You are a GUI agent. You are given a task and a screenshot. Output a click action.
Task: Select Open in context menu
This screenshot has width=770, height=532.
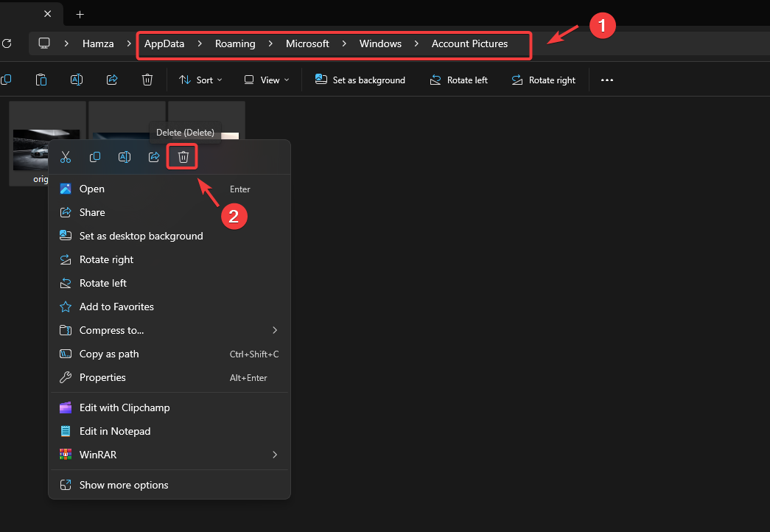[x=169, y=189]
